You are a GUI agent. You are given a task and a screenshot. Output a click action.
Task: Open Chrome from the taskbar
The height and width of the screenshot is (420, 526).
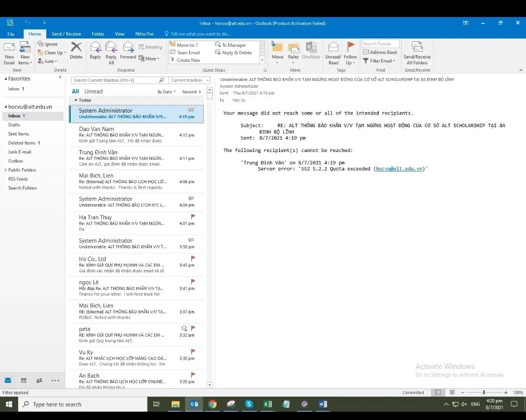[x=213, y=404]
